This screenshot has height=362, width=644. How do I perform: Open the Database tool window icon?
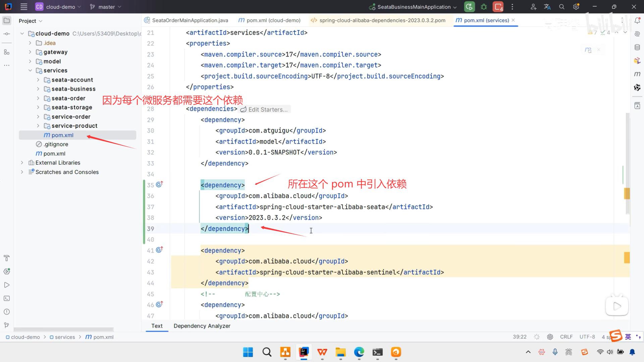pos(637,47)
